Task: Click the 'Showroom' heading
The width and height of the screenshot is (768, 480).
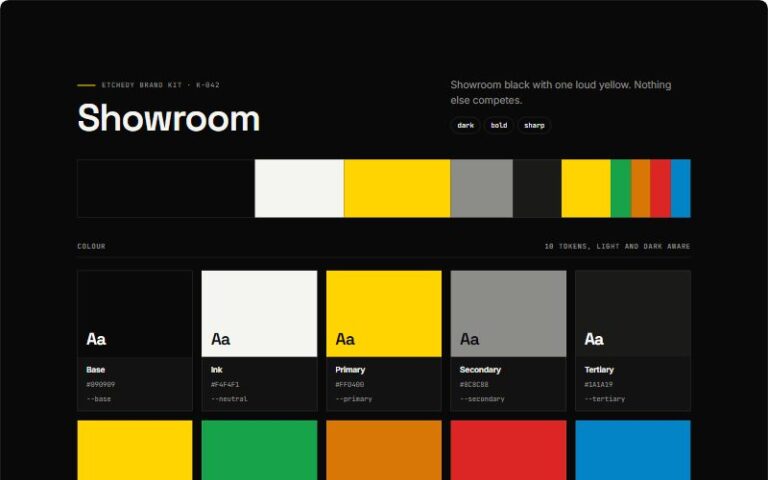Action: coord(168,118)
